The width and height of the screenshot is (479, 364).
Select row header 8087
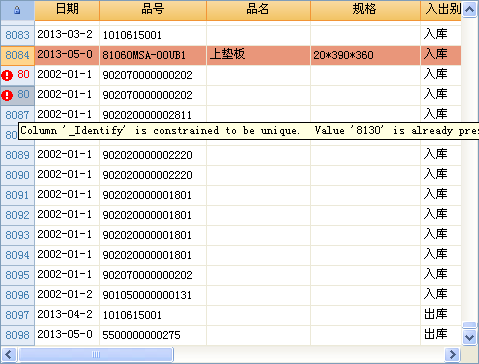point(17,114)
